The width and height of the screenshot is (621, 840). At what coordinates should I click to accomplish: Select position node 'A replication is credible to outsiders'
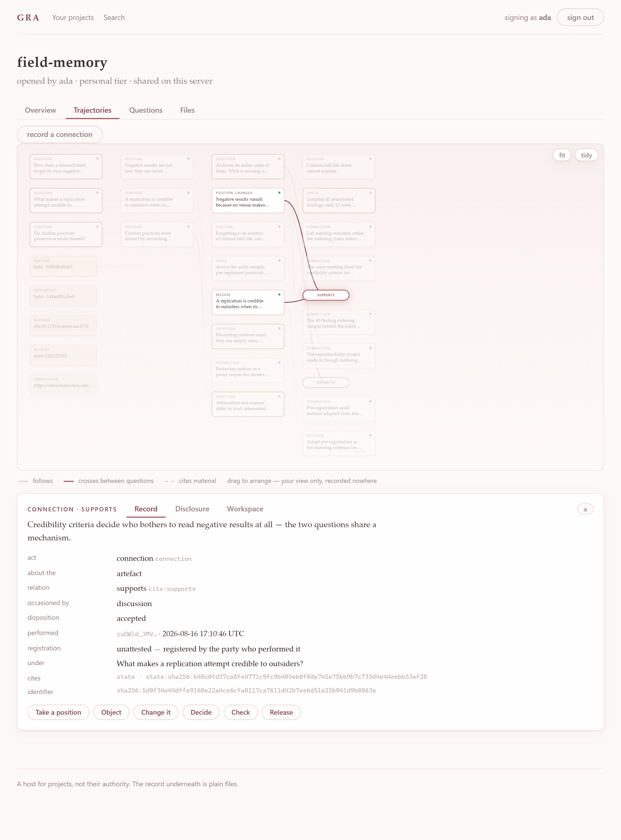point(157,200)
